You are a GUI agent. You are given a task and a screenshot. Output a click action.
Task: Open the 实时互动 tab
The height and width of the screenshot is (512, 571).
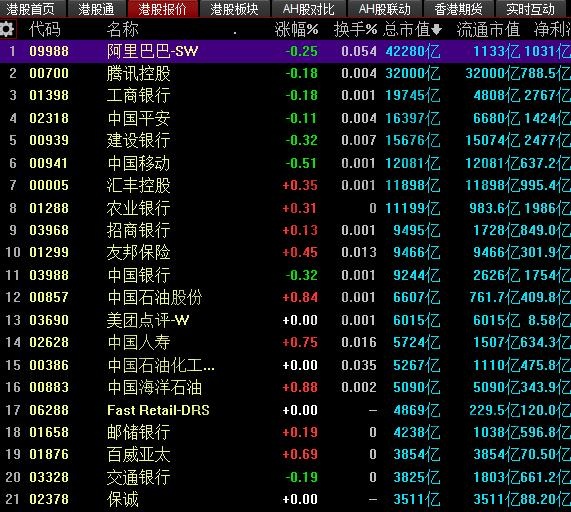coord(531,9)
